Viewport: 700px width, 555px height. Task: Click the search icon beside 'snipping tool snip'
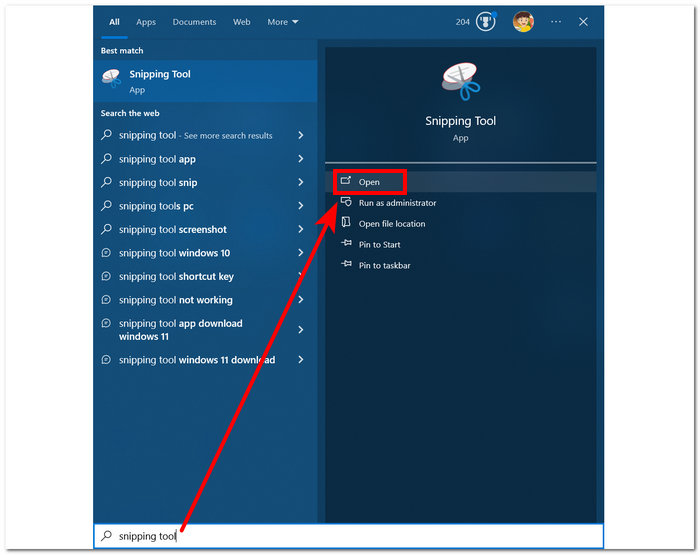[x=106, y=182]
